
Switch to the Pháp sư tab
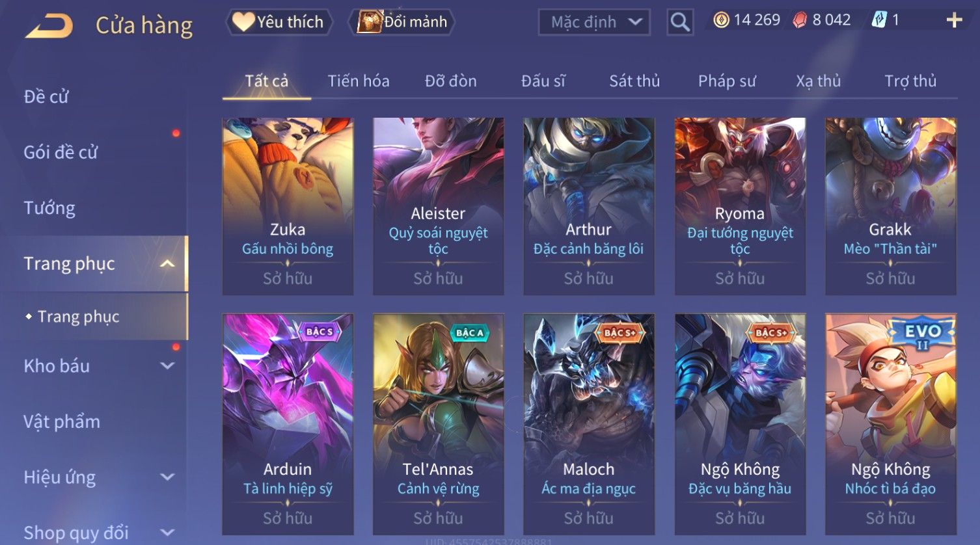tap(727, 81)
